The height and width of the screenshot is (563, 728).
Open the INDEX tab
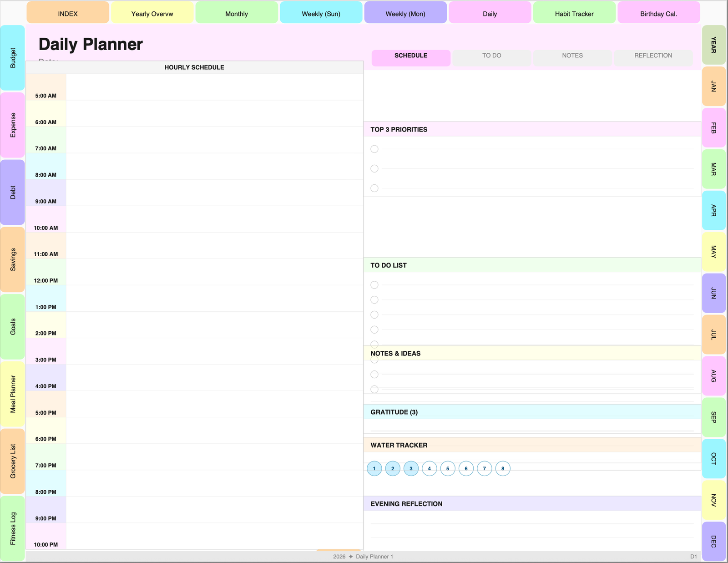67,13
